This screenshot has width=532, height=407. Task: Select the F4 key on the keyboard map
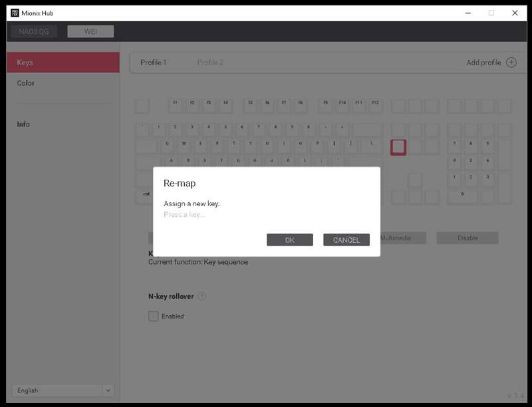(225, 106)
